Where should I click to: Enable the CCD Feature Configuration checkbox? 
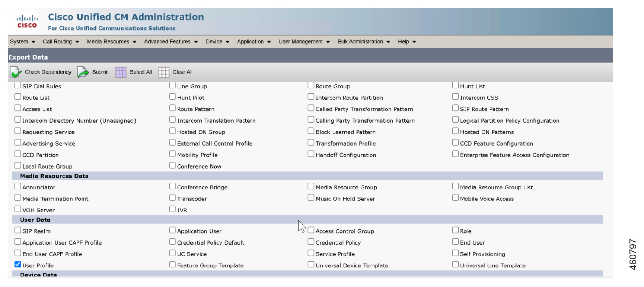[455, 142]
